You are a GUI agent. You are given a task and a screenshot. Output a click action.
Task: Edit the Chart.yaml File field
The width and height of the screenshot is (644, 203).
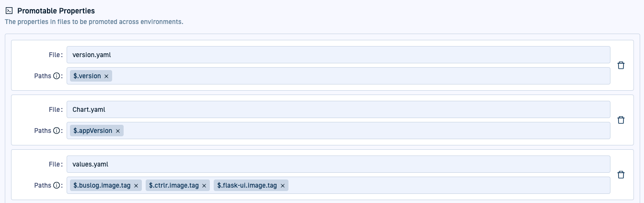coord(338,109)
